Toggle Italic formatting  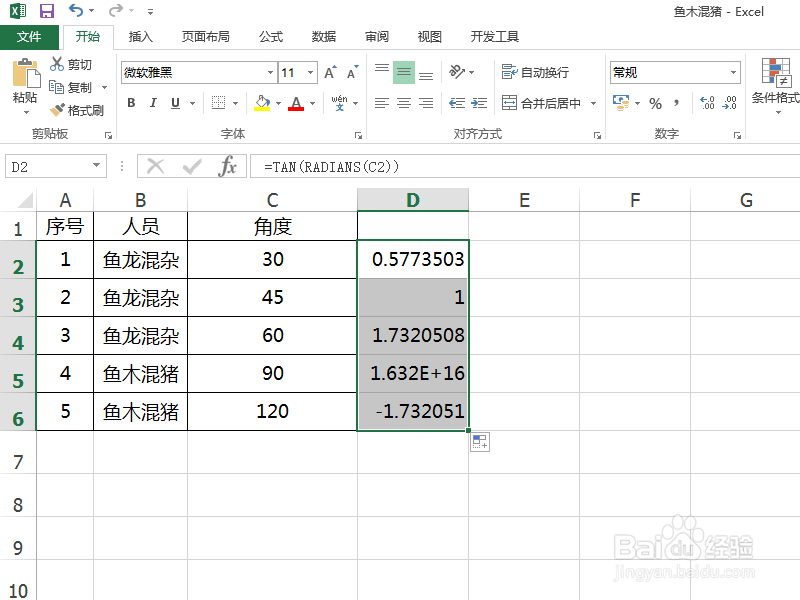click(153, 103)
